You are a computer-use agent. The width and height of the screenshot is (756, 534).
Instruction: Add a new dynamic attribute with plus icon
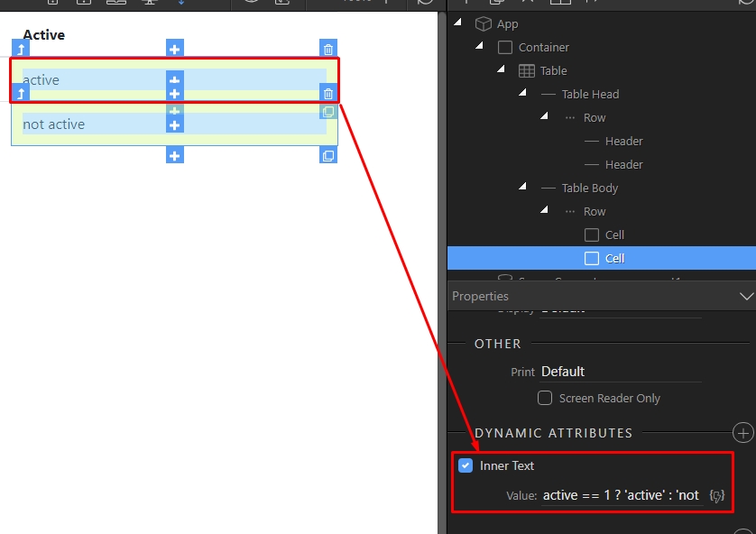point(742,433)
